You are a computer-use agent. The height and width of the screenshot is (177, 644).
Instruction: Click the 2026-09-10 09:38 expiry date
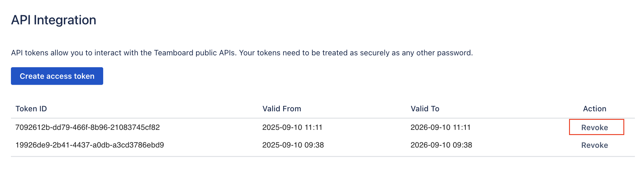(x=441, y=145)
